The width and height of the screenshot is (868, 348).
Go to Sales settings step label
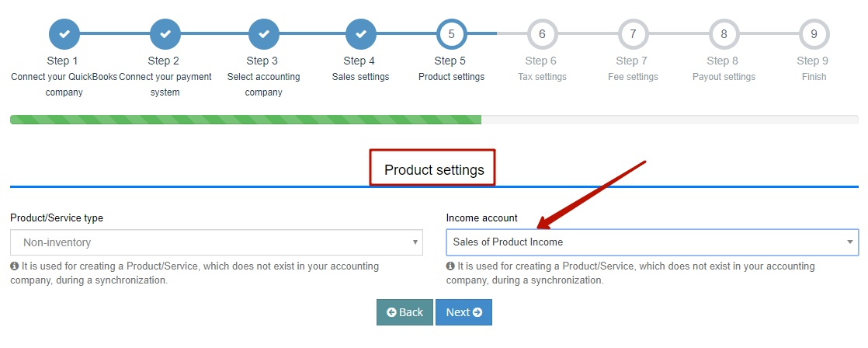coord(360,76)
